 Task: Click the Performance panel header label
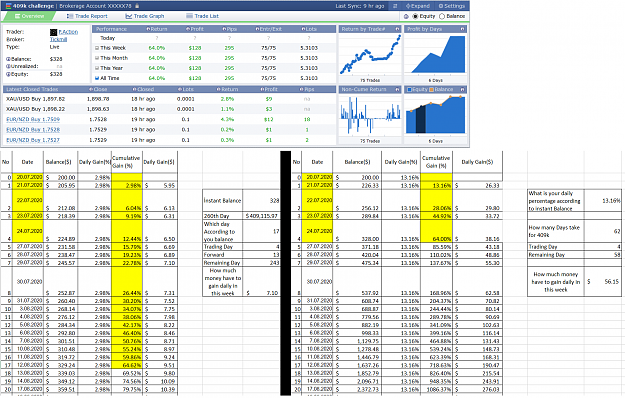pyautogui.click(x=112, y=29)
